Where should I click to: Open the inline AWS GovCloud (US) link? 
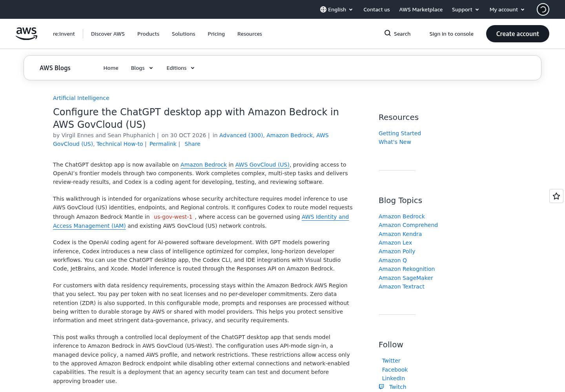click(262, 165)
